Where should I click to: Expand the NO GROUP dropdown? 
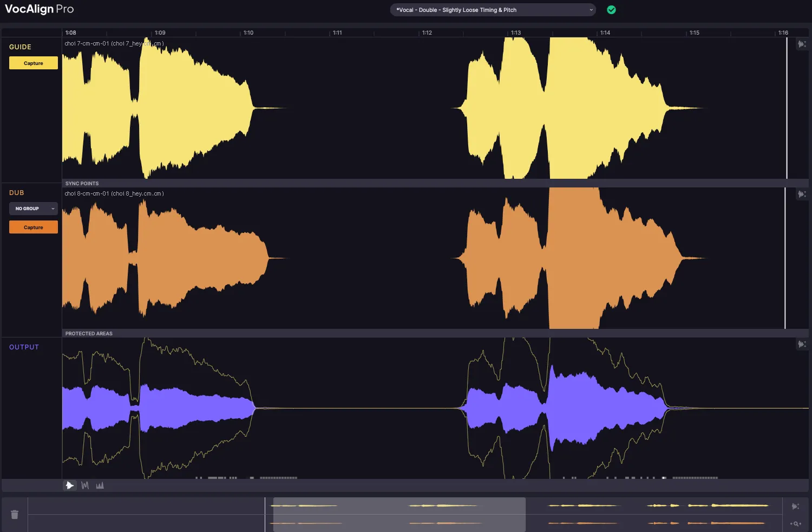pos(33,209)
